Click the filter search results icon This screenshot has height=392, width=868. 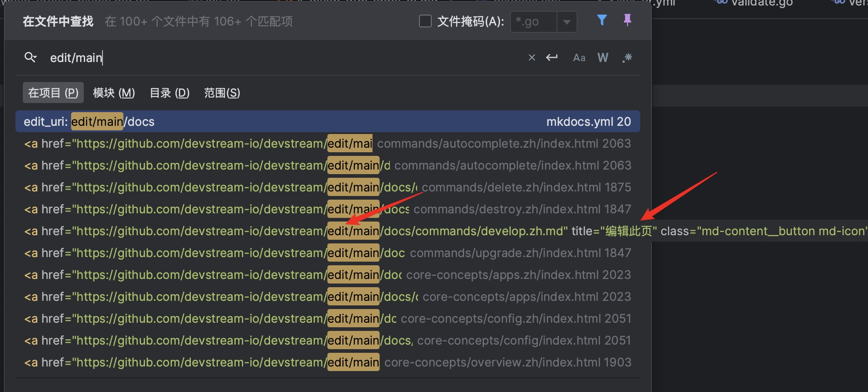[x=602, y=21]
